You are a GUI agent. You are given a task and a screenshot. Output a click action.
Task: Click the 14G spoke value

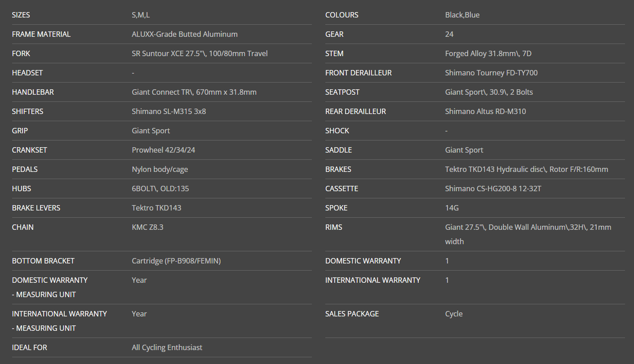(452, 208)
